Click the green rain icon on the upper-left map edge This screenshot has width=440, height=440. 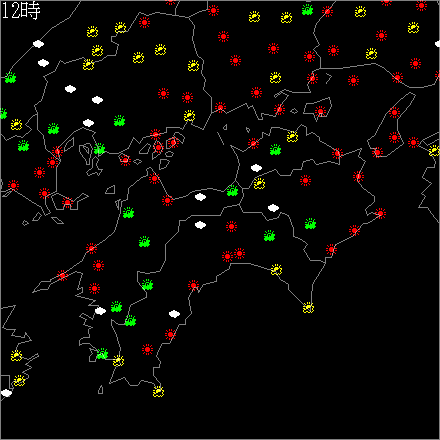coord(10,78)
